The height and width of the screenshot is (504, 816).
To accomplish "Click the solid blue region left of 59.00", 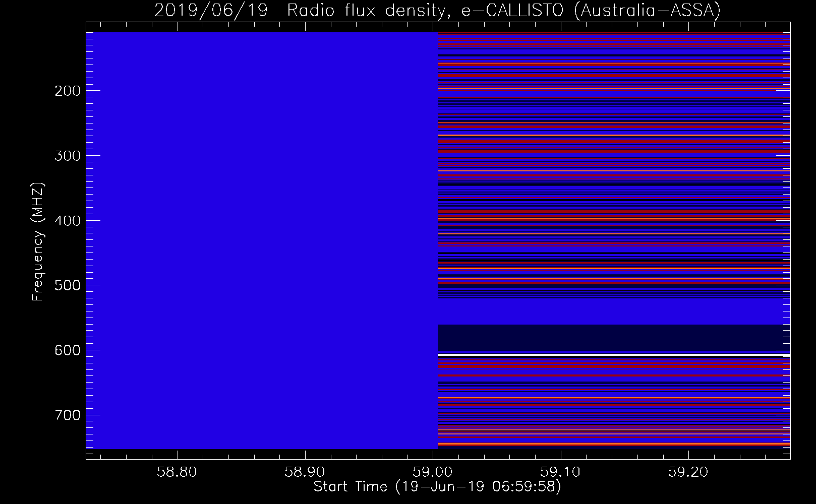I will coord(262,240).
